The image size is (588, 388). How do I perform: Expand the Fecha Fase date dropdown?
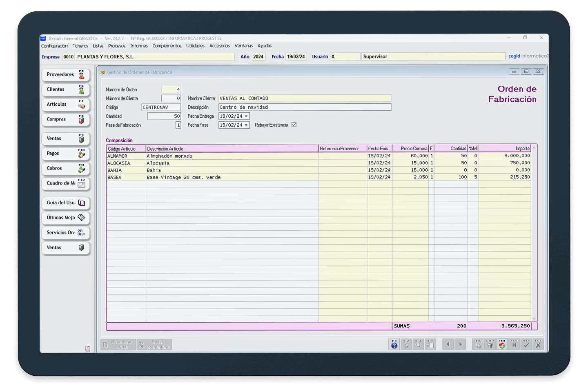246,125
